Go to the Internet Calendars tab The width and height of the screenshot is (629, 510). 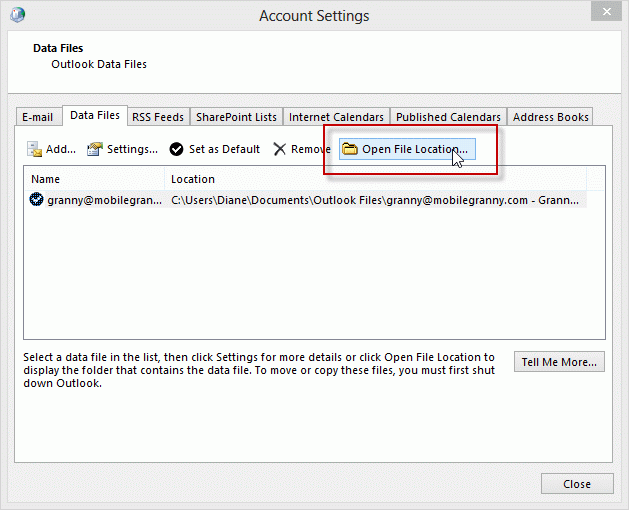(336, 117)
